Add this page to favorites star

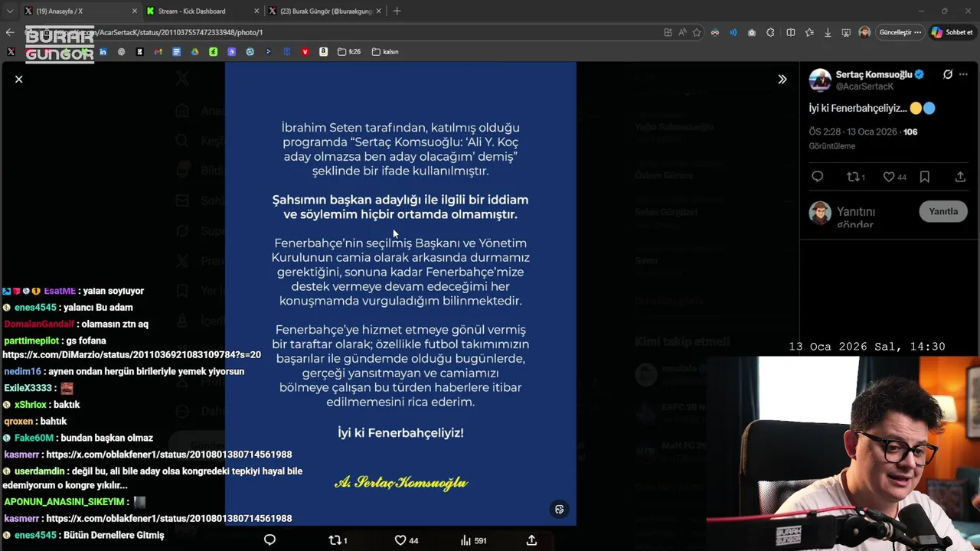(697, 32)
